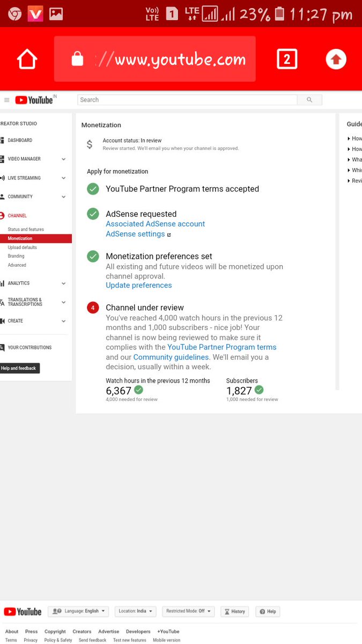Select the Monetization menu item
This screenshot has height=644, width=362.
pyautogui.click(x=35, y=238)
